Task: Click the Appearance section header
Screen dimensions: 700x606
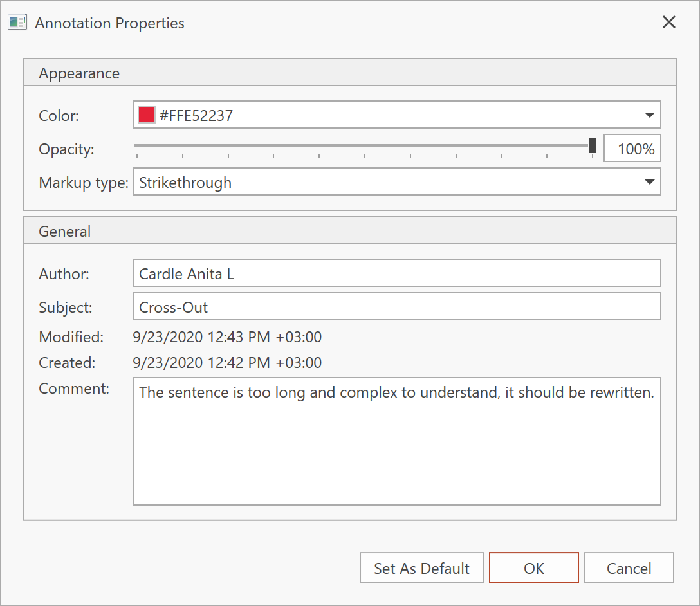Action: (x=79, y=73)
